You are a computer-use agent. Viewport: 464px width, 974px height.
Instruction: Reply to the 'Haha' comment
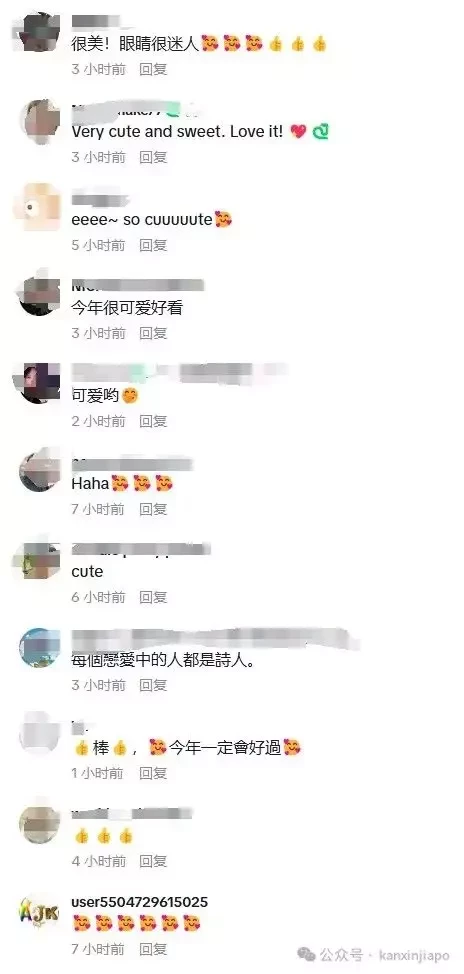point(153,509)
